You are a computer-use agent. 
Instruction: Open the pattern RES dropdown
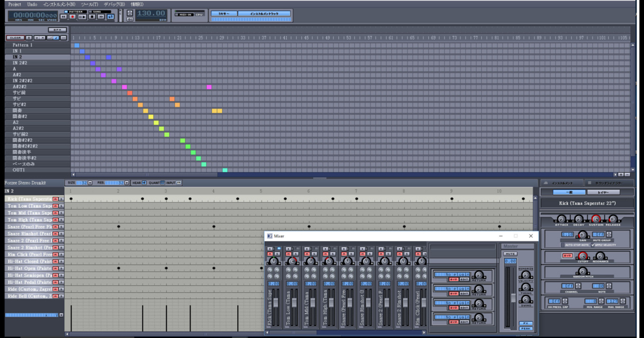[126, 183]
